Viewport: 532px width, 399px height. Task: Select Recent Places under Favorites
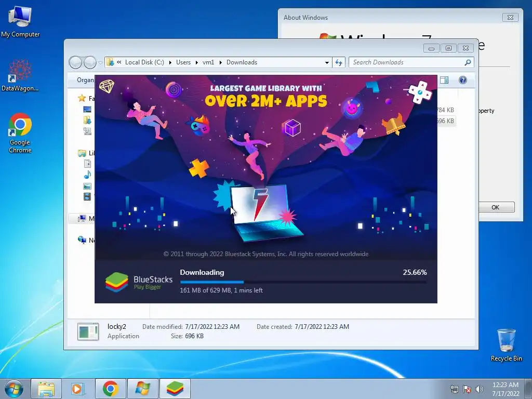(x=87, y=131)
